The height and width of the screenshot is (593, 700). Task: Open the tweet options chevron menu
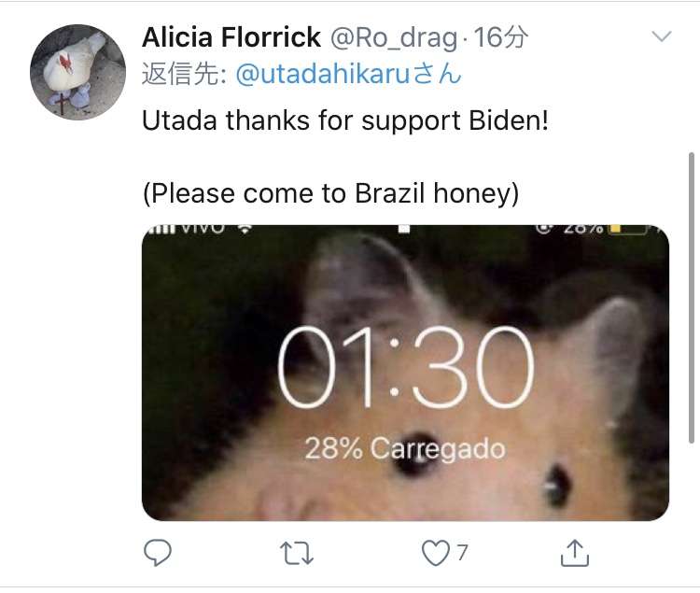[x=662, y=36]
